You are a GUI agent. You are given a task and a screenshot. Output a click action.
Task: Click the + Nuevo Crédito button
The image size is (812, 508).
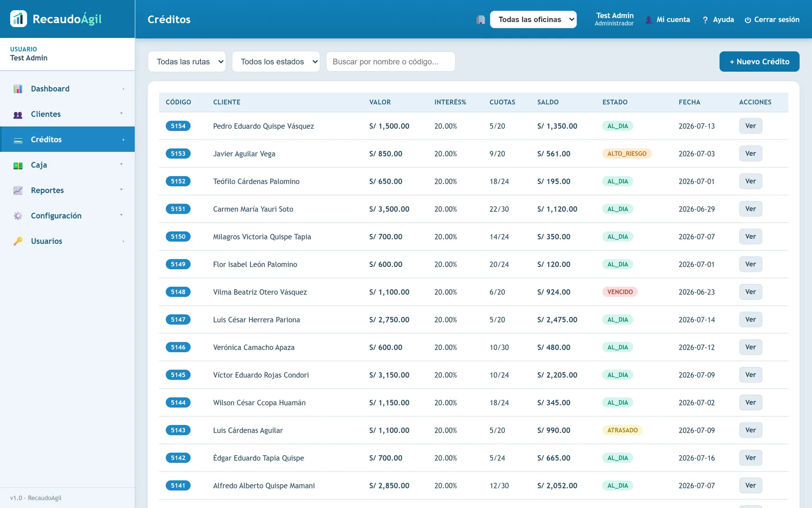click(759, 61)
